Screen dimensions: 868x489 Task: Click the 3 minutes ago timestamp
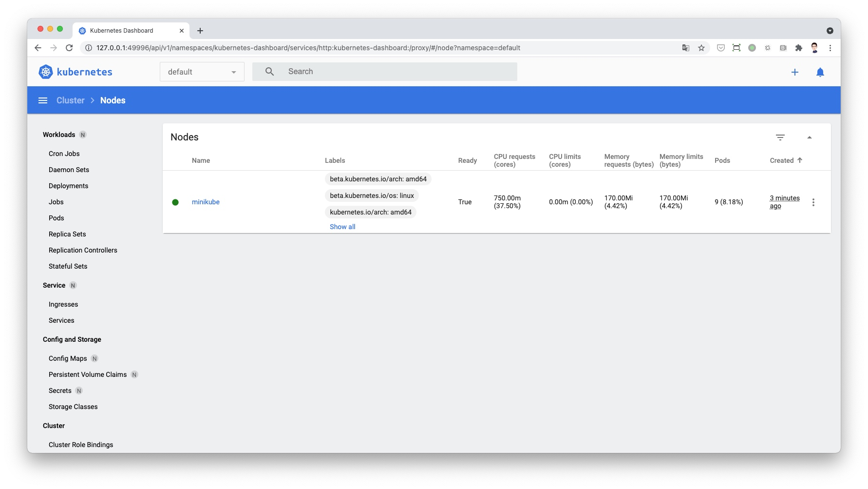[785, 202]
